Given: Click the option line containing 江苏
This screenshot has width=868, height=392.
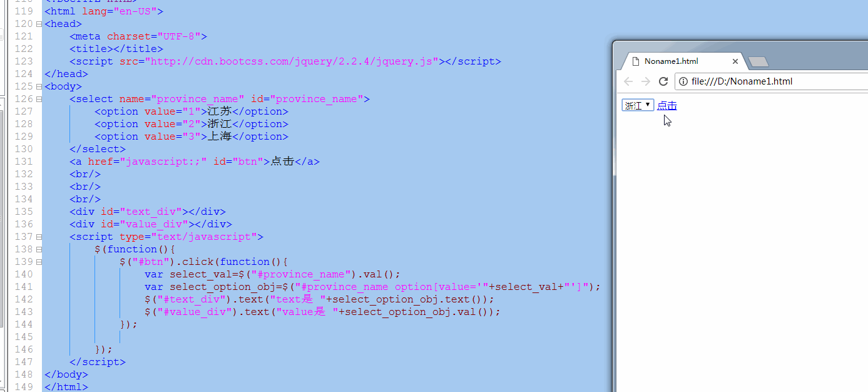Looking at the screenshot, I should [x=191, y=111].
